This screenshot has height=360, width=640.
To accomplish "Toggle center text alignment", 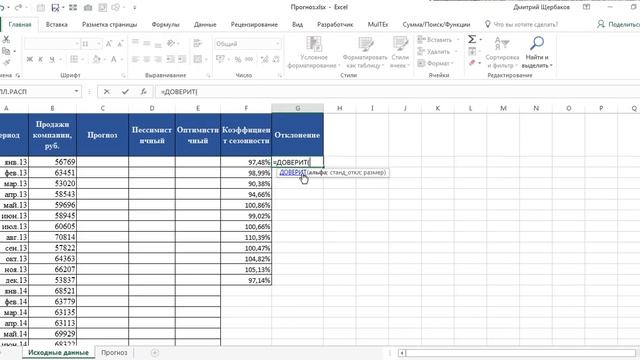I will [x=147, y=60].
